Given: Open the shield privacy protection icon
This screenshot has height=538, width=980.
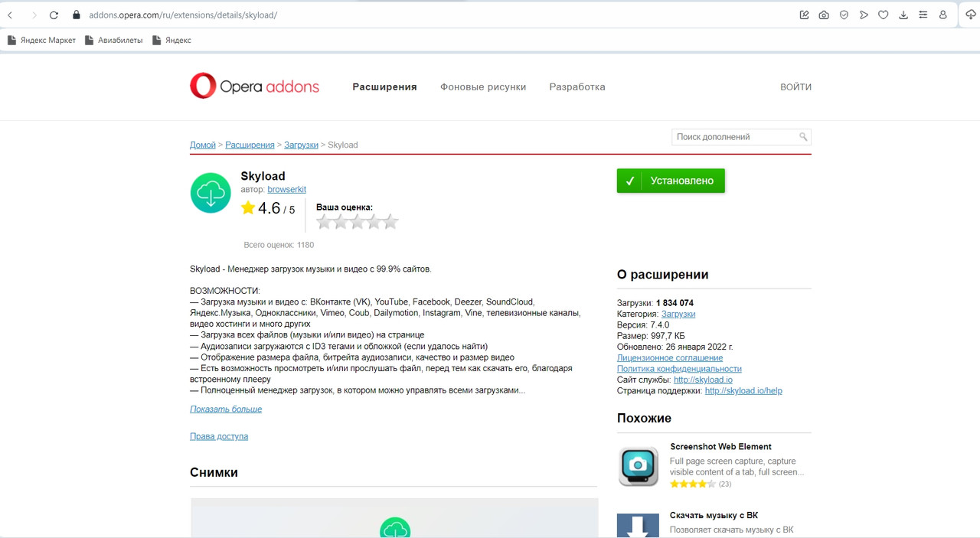Looking at the screenshot, I should click(844, 15).
